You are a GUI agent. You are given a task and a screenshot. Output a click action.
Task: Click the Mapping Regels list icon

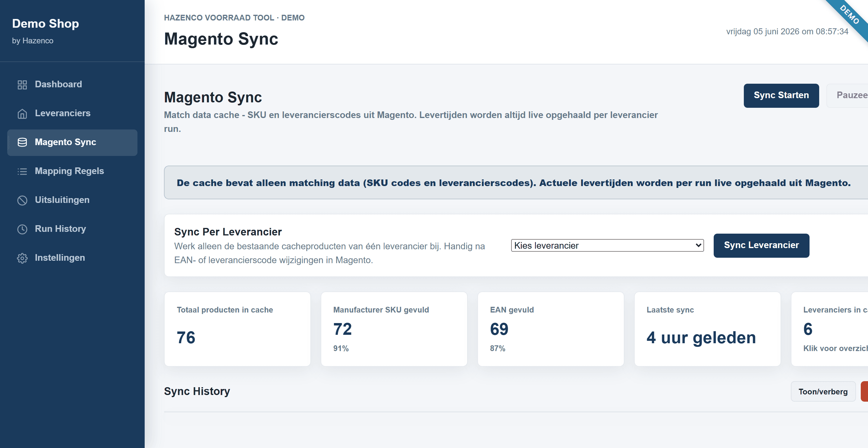pos(22,171)
